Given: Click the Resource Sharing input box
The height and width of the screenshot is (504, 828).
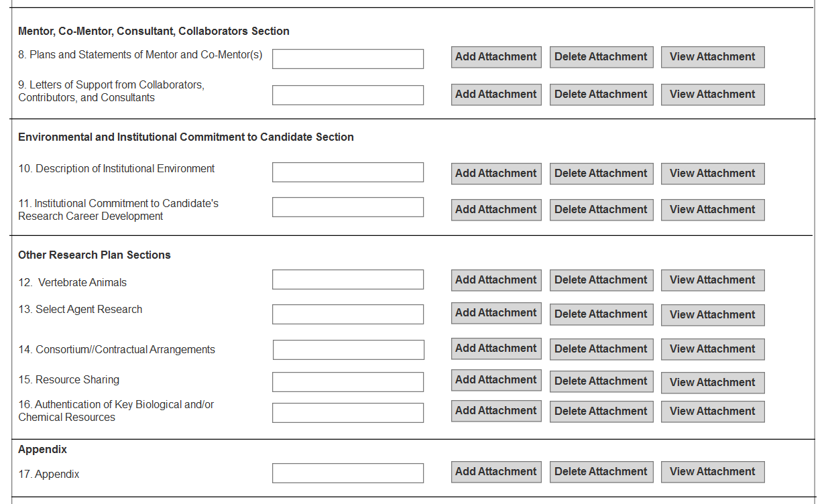Looking at the screenshot, I should click(x=348, y=382).
